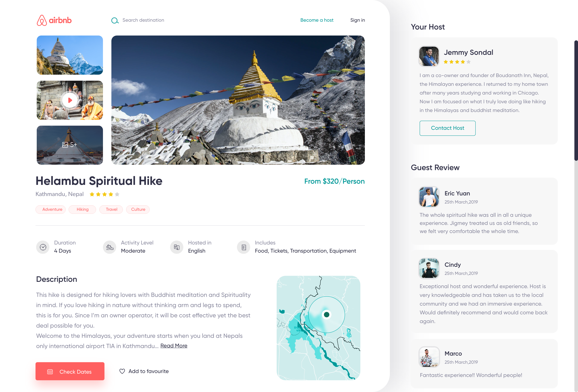Click the Airbnb logo

[54, 20]
